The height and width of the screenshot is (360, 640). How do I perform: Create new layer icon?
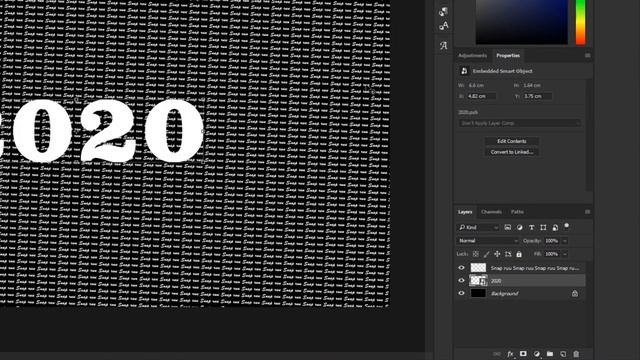click(563, 354)
